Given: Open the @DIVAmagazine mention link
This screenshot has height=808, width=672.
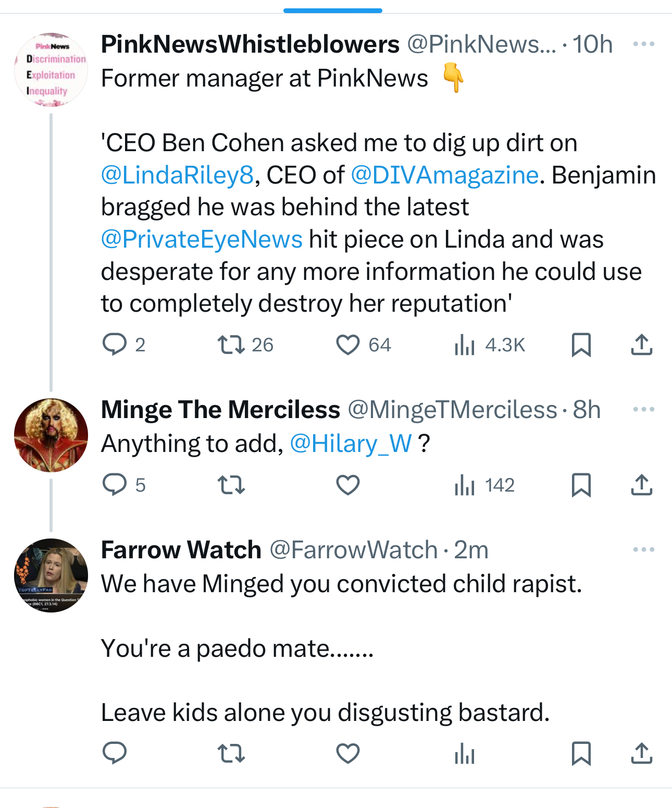Looking at the screenshot, I should 444,175.
